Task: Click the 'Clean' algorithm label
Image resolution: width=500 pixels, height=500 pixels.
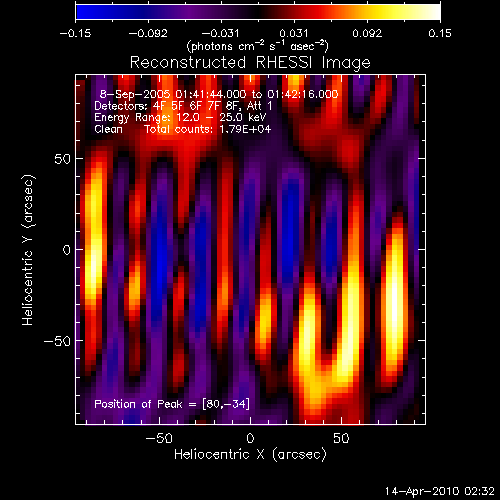Action: coord(108,129)
